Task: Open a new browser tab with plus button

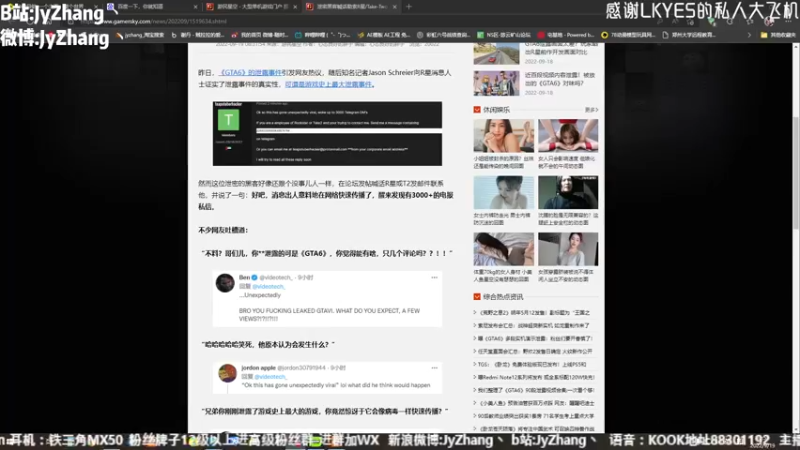Action: point(409,7)
